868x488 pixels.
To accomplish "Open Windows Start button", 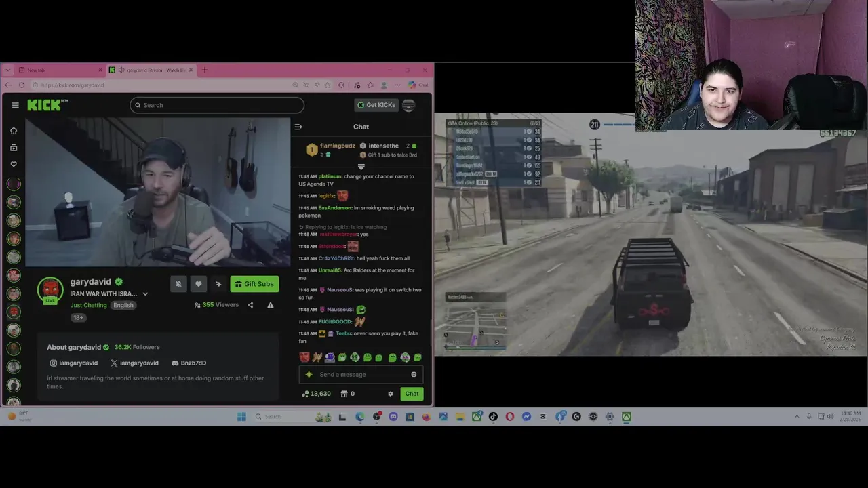I will point(241,417).
